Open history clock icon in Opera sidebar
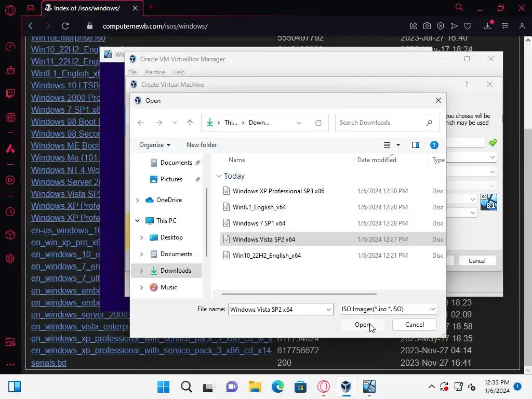Viewport: 532px width, 399px height. [10, 212]
